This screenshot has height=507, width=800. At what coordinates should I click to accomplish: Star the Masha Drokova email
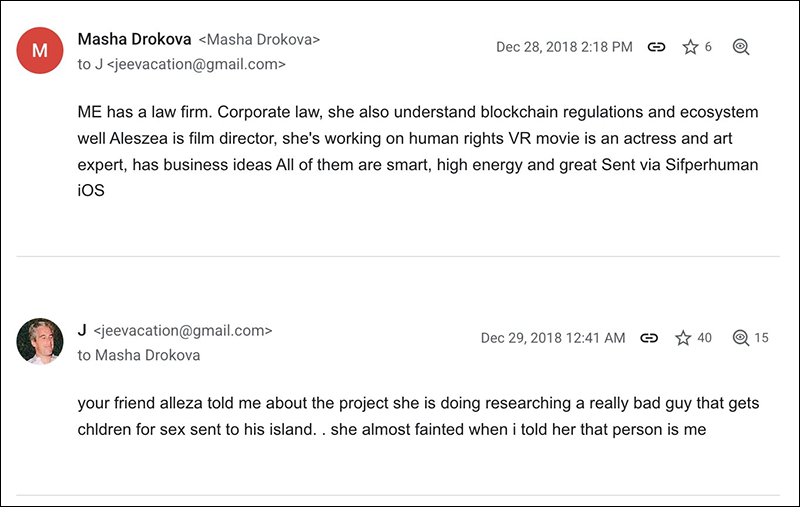point(690,47)
